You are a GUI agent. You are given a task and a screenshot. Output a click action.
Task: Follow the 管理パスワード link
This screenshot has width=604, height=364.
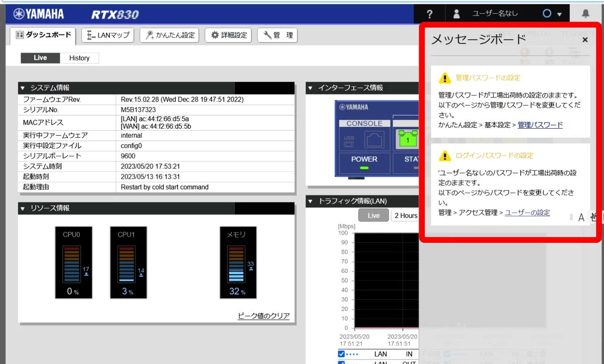540,125
